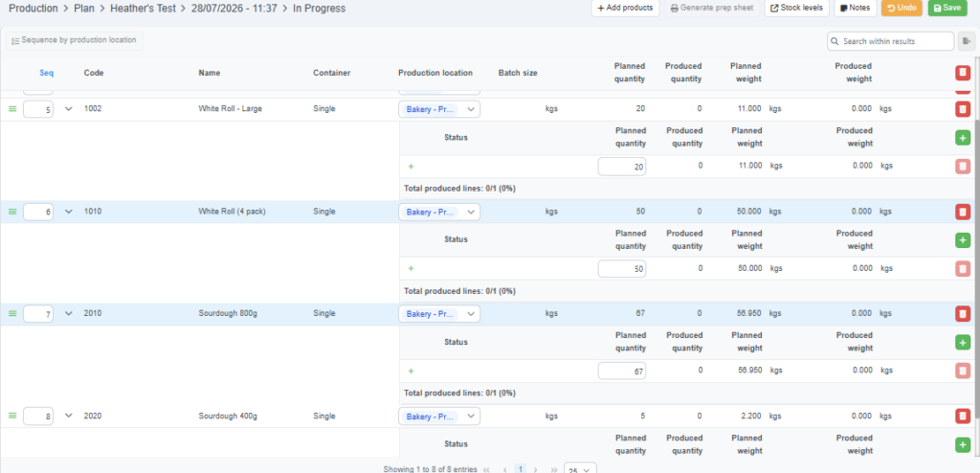The image size is (980, 473).
Task: Edit planned quantity field showing 50
Action: (x=622, y=268)
